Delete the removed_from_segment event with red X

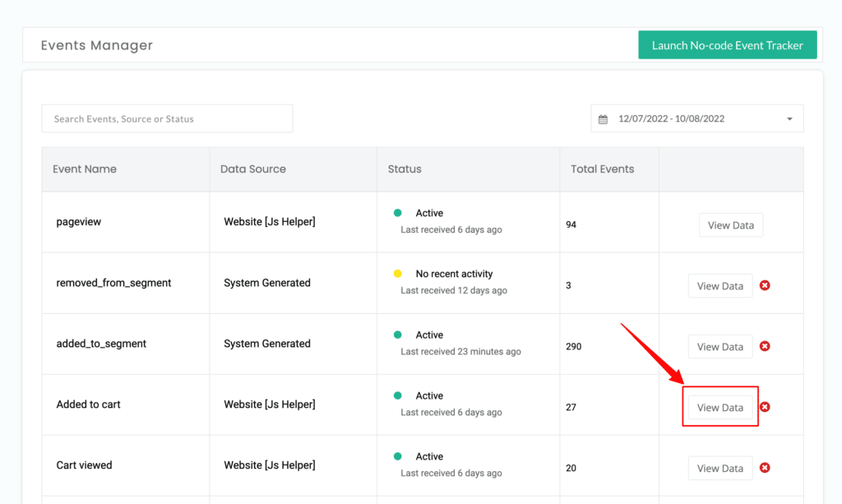[765, 285]
